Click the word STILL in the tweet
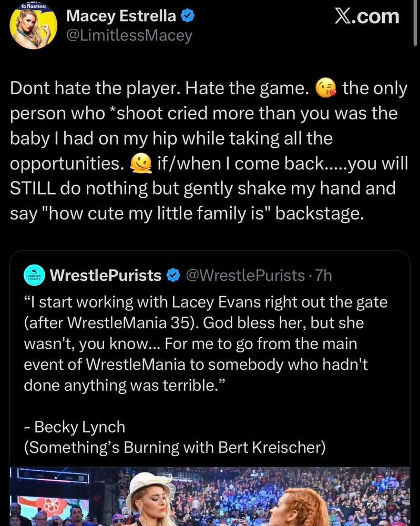This screenshot has height=526, width=420. pos(34,188)
